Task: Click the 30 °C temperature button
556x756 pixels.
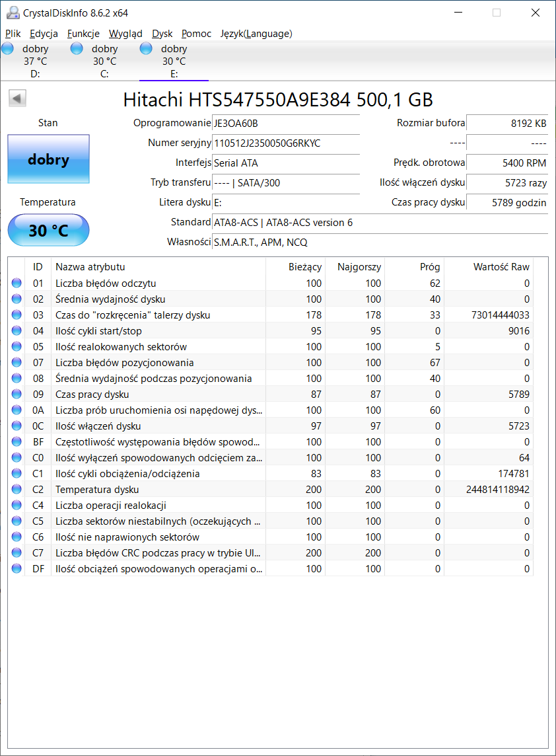Action: 49,230
